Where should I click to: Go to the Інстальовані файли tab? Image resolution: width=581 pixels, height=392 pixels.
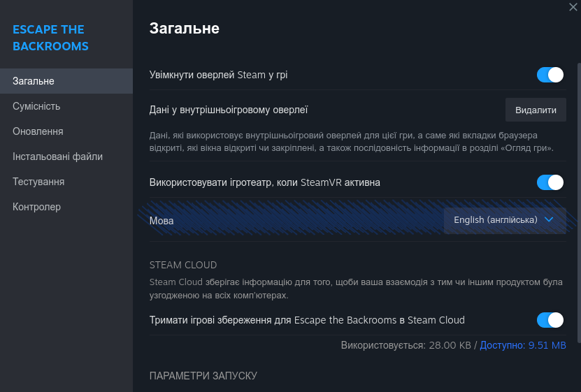(x=66, y=157)
